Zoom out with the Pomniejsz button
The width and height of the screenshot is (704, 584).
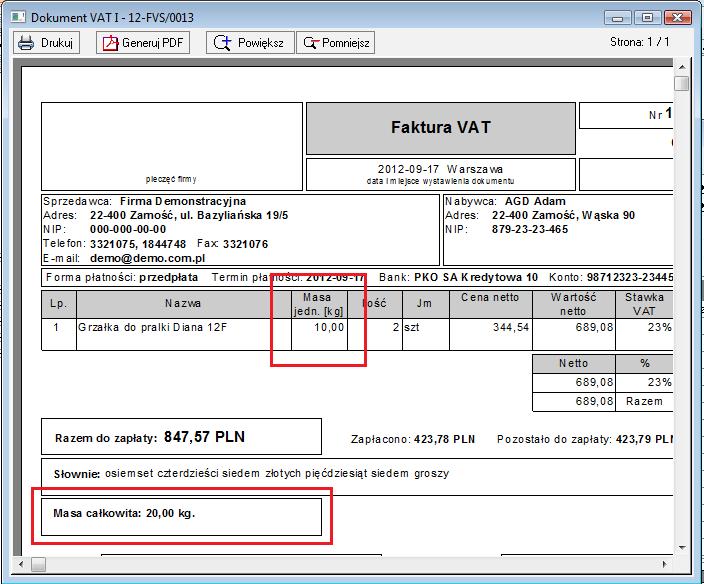tap(335, 43)
